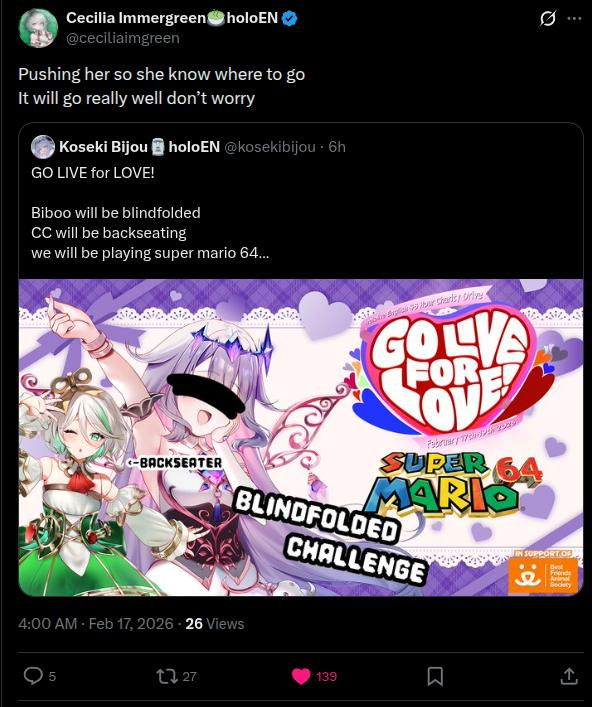Click the Grok slashed-circle icon

pos(547,19)
